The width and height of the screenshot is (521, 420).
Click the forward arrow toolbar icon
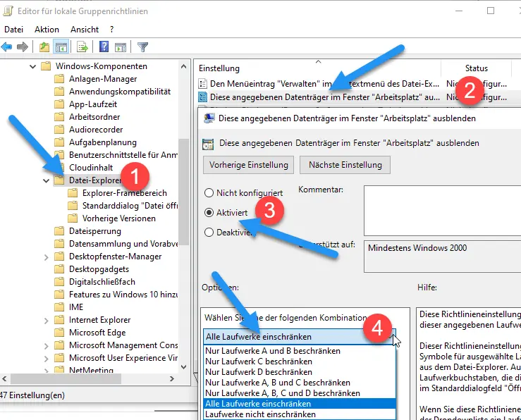[23, 47]
